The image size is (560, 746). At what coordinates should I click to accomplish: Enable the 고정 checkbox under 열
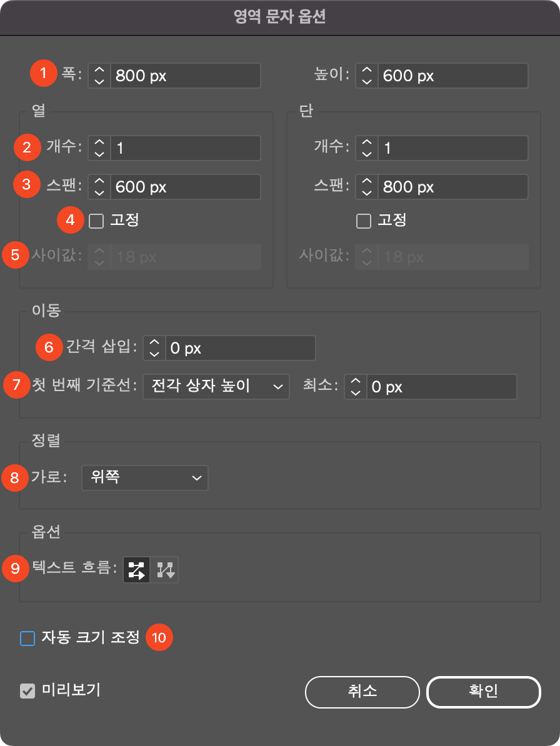96,220
